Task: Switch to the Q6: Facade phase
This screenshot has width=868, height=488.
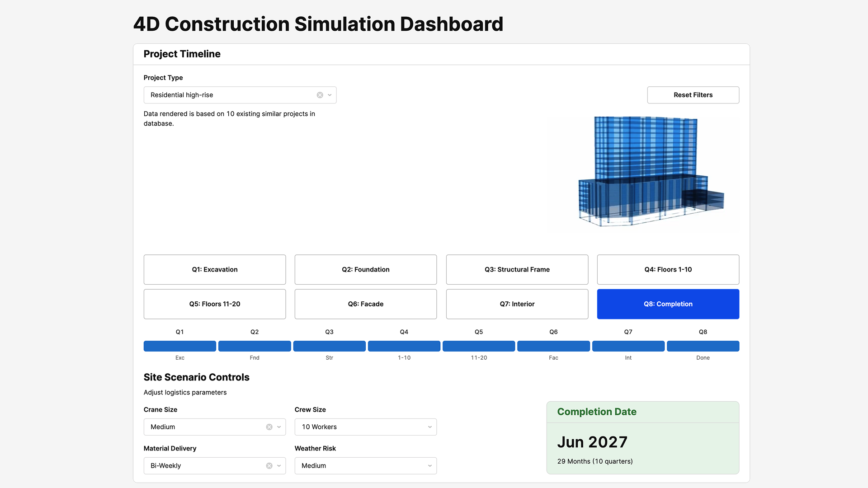Action: tap(365, 304)
